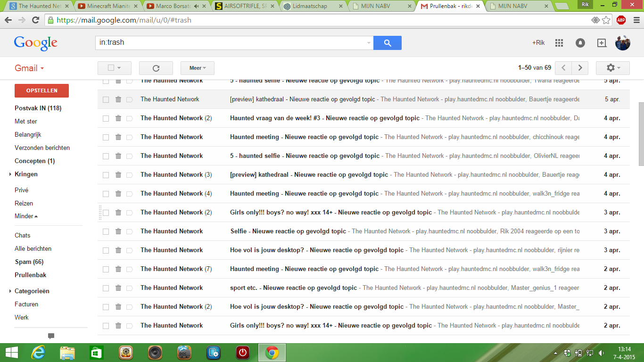The width and height of the screenshot is (644, 362).
Task: Open the Gmail product dropdown
Action: (x=29, y=68)
